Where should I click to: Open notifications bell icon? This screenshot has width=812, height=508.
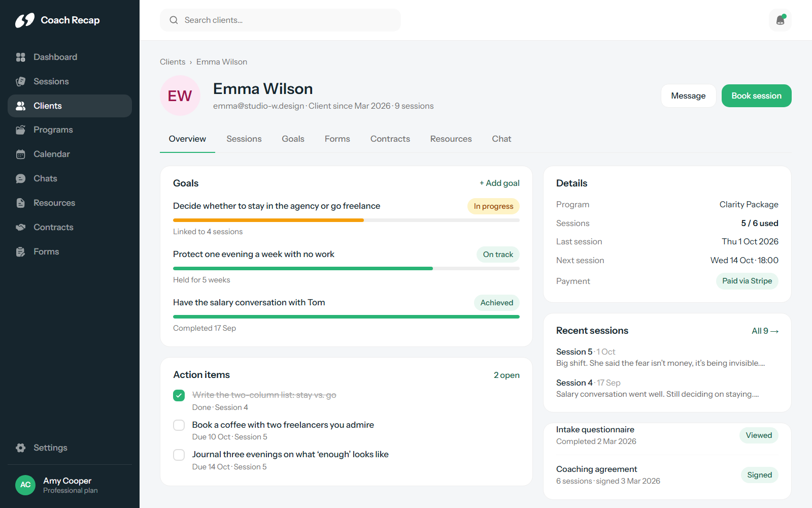pos(781,20)
